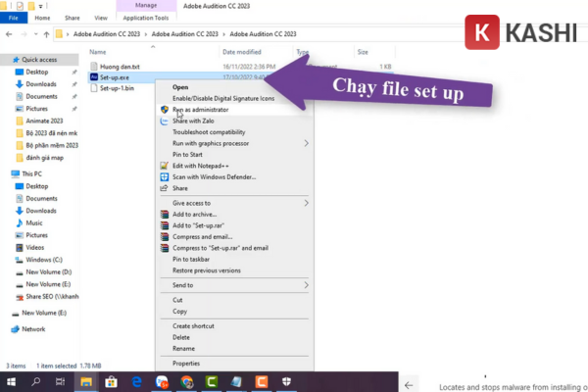Open the Windows Start button
Viewport: 588px width, 392px height.
11,382
